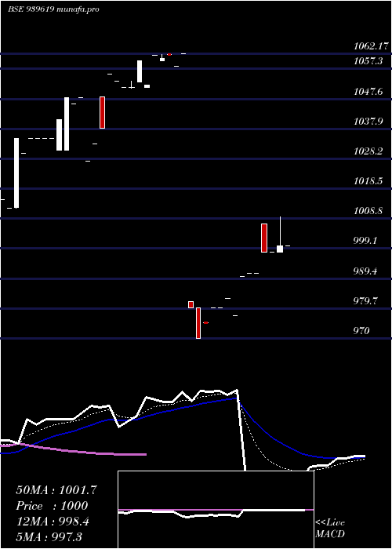
Task: Click the large red candle between 1037.9 and 1047.6
Action: [102, 112]
